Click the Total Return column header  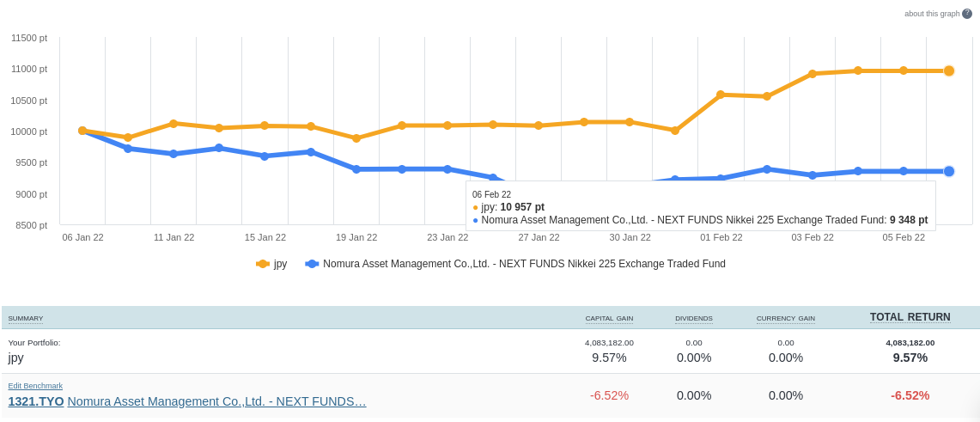coord(910,317)
